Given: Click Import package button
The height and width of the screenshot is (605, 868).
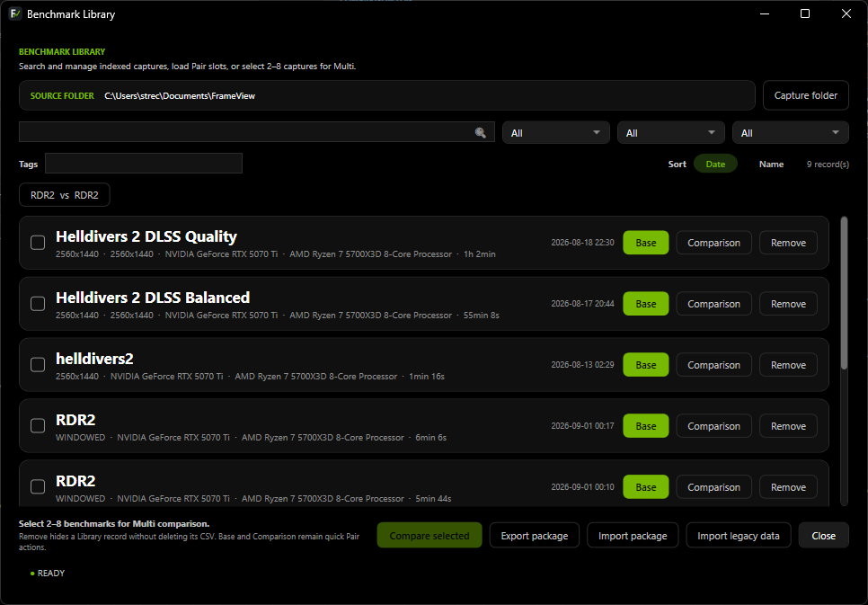Looking at the screenshot, I should (633, 535).
